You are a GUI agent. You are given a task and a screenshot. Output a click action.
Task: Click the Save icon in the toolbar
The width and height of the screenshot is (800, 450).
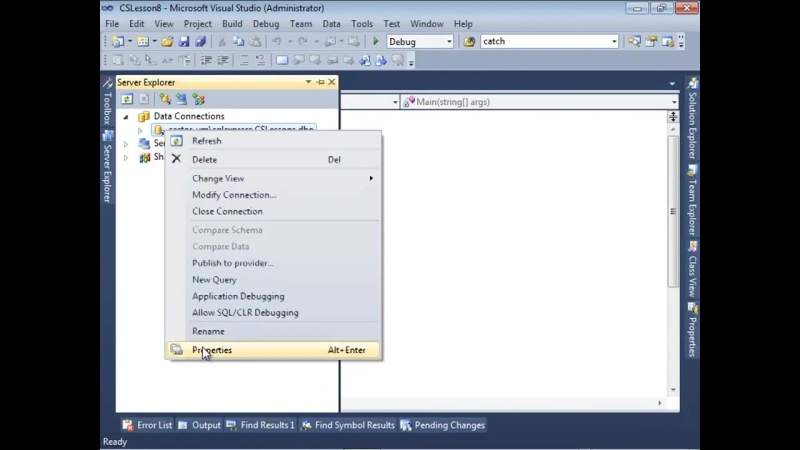tap(184, 41)
